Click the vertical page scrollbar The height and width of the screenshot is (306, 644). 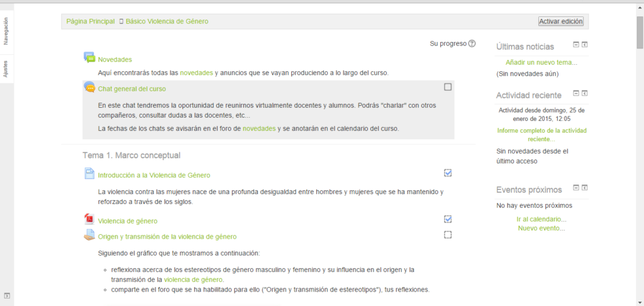point(640,157)
